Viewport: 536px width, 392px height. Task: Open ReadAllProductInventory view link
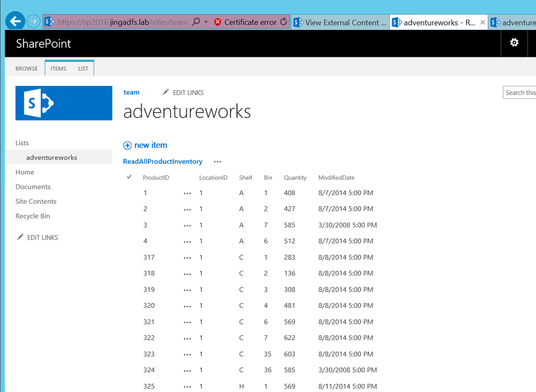[x=163, y=161]
